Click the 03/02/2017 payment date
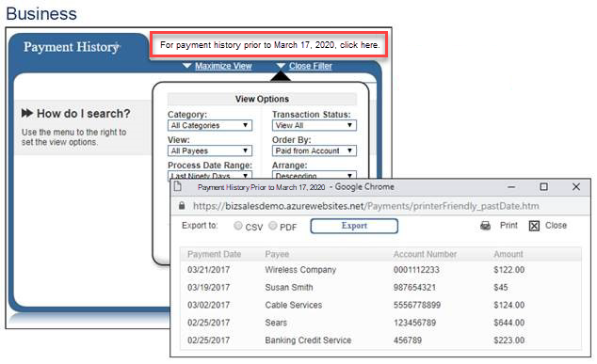The height and width of the screenshot is (364, 597). (209, 305)
